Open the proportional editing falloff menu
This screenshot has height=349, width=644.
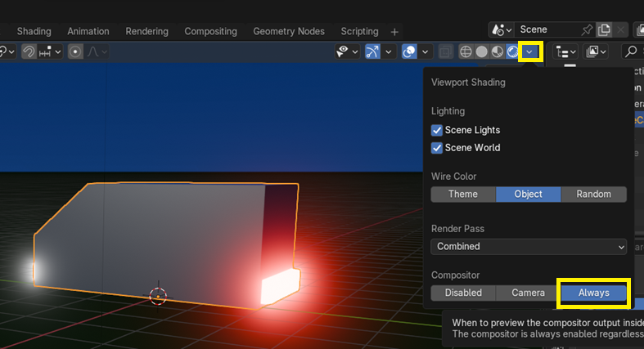tap(97, 51)
